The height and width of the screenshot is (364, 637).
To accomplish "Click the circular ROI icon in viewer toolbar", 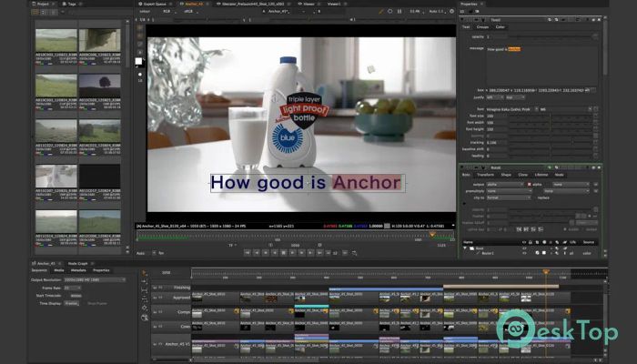I will point(390,11).
